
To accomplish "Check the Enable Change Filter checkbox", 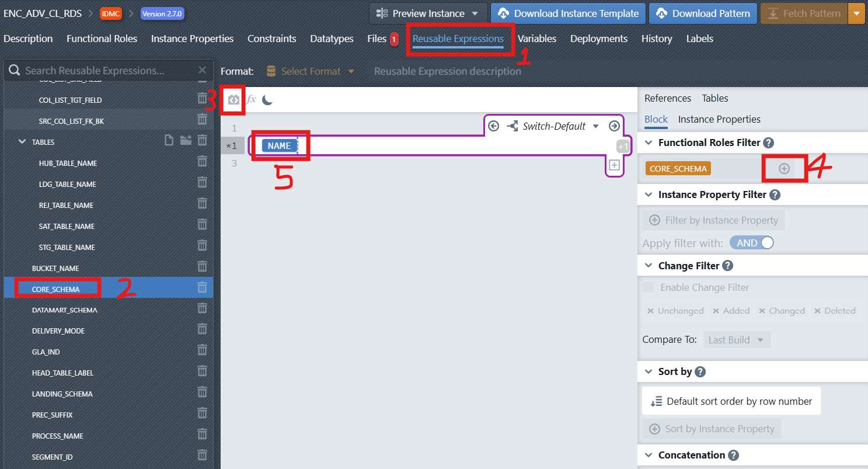I will coord(648,287).
